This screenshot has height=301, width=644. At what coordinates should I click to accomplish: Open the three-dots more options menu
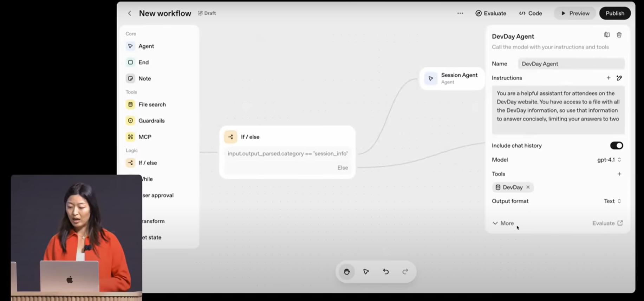(x=460, y=13)
